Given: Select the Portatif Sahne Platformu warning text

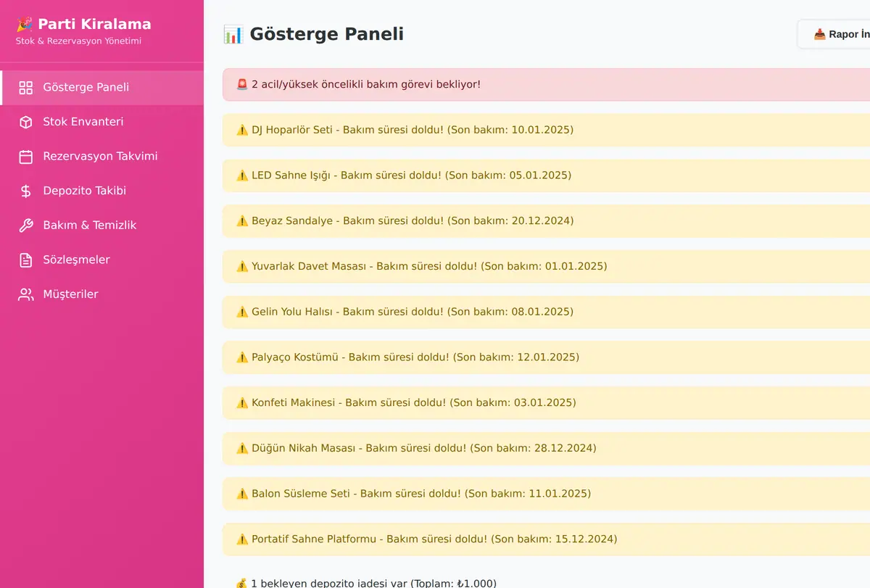Looking at the screenshot, I should click(x=434, y=539).
